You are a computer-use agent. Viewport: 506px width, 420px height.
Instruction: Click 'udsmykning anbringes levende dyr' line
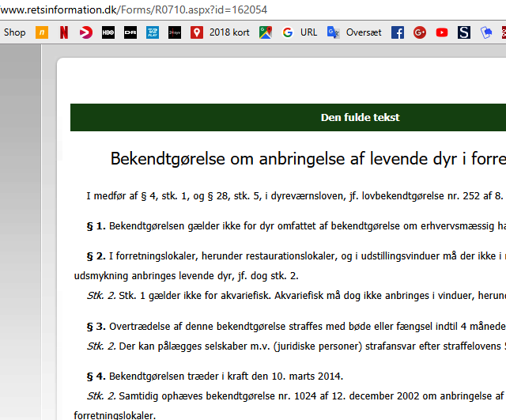(187, 276)
